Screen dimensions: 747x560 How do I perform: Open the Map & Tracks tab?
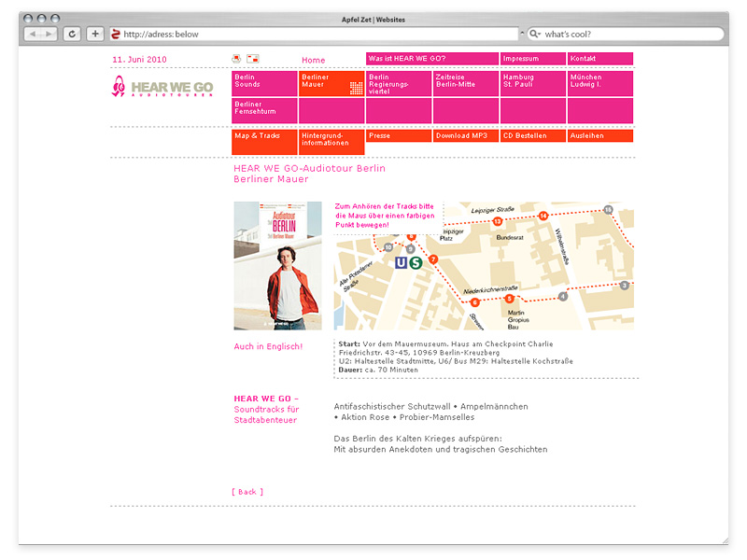click(264, 142)
